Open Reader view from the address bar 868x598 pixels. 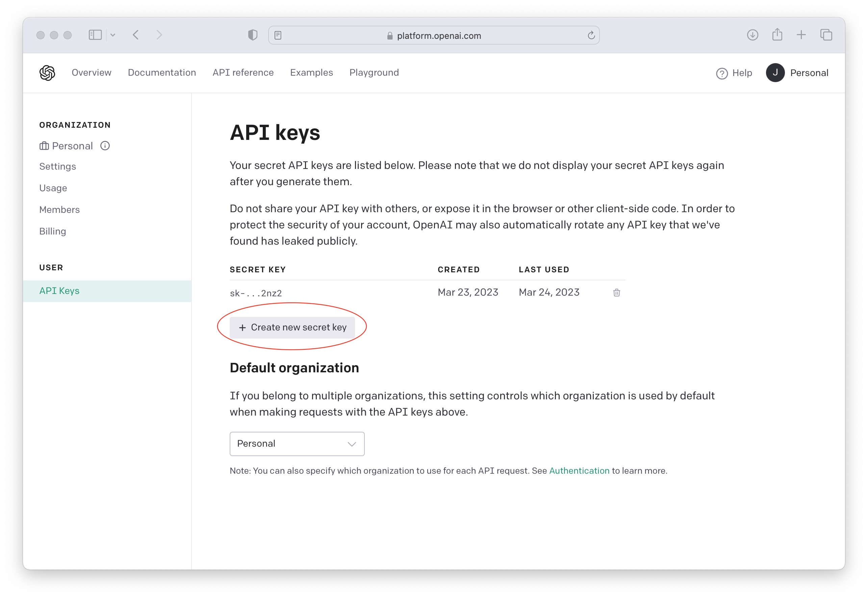click(278, 35)
